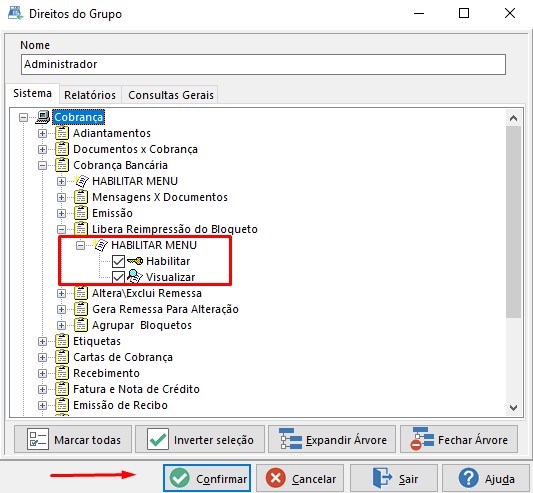The height and width of the screenshot is (493, 533).
Task: Expand the Documentos x Cobrança node
Action: coord(42,149)
